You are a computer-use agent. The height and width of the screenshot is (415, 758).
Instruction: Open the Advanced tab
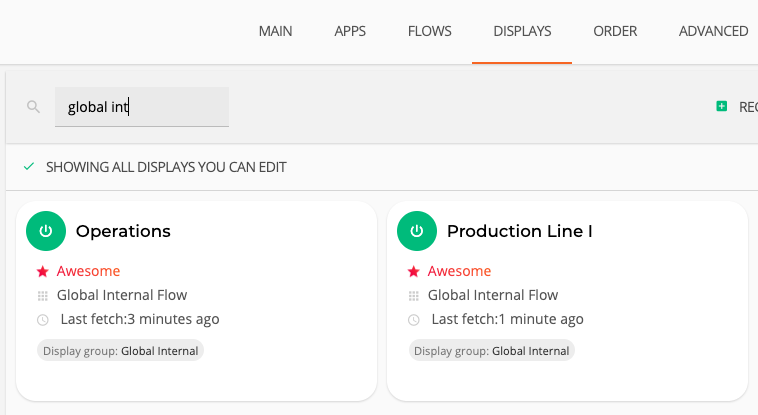[713, 31]
